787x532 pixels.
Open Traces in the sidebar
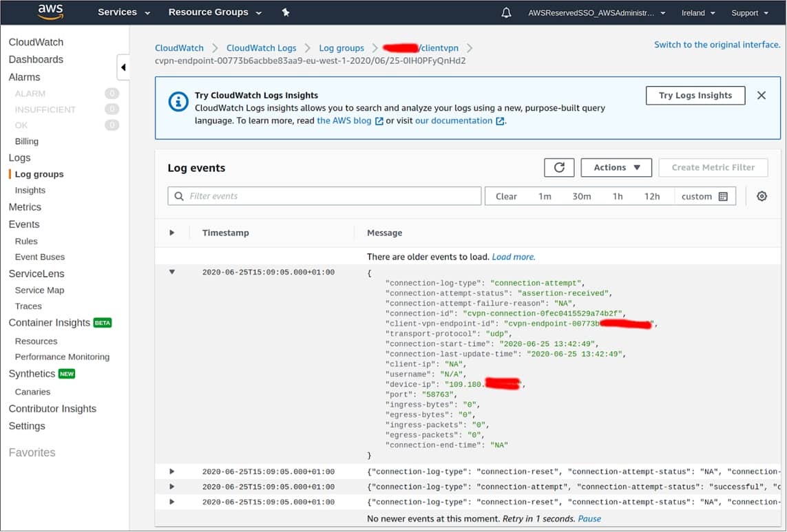pos(28,306)
